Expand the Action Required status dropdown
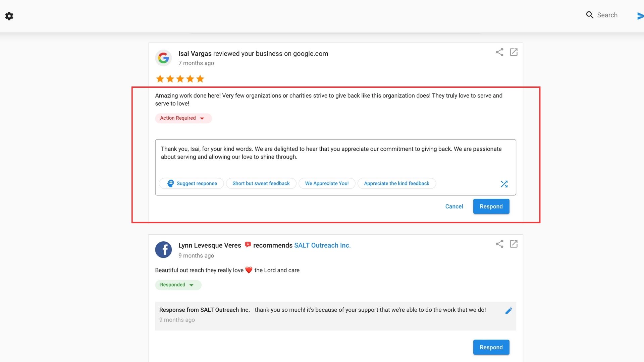 [183, 118]
